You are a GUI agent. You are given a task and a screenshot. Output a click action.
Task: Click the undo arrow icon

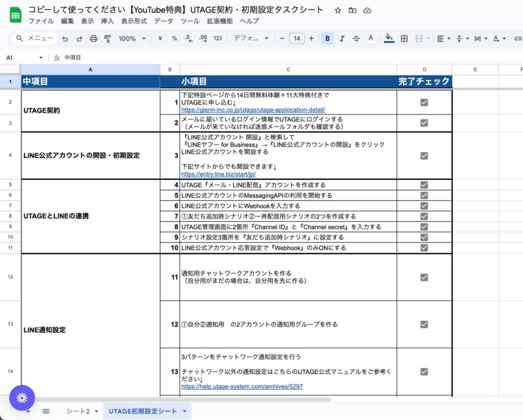pos(65,38)
